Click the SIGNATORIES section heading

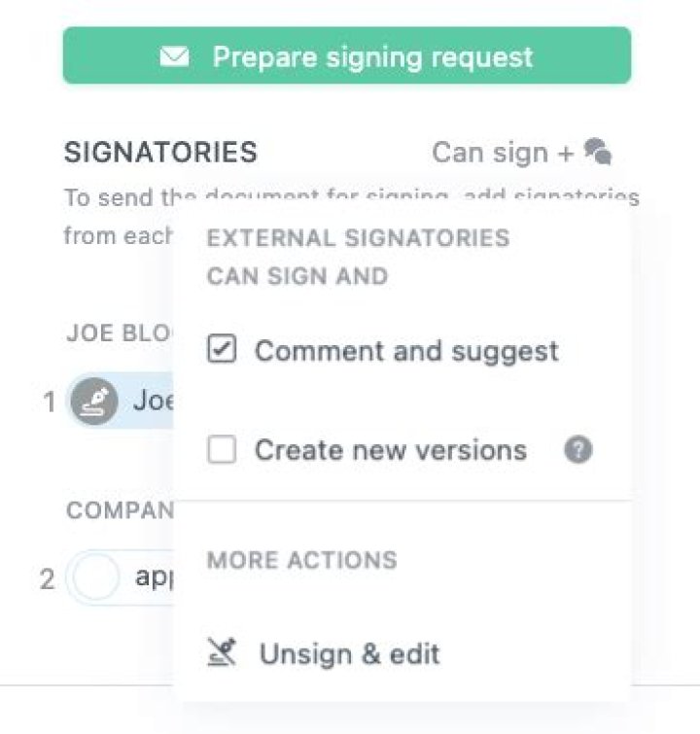[160, 153]
